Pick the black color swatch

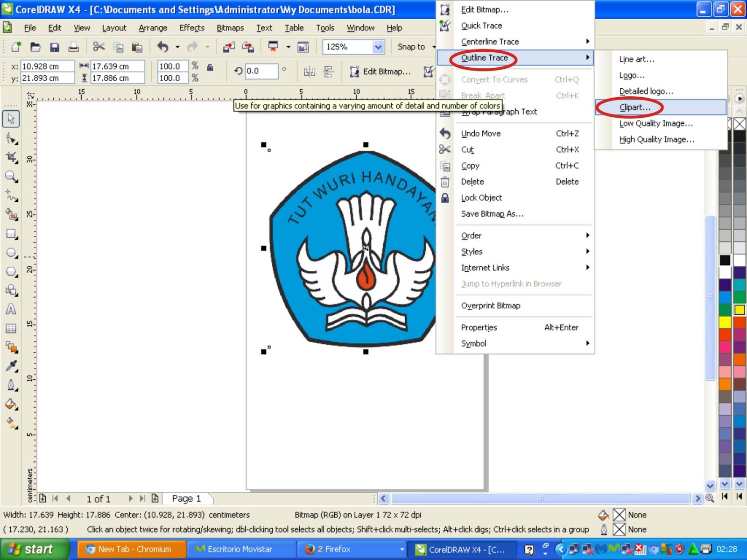(x=725, y=260)
